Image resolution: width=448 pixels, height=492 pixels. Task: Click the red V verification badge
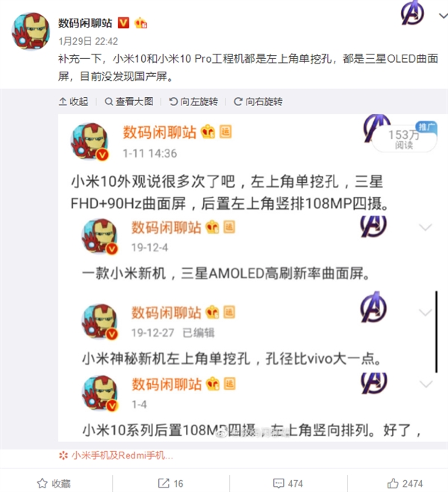(123, 23)
